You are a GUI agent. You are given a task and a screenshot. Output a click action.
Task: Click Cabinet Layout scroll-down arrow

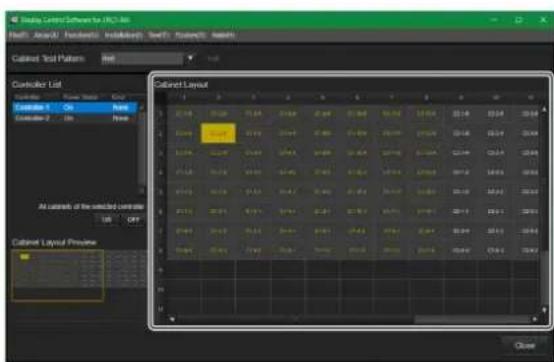(544, 310)
